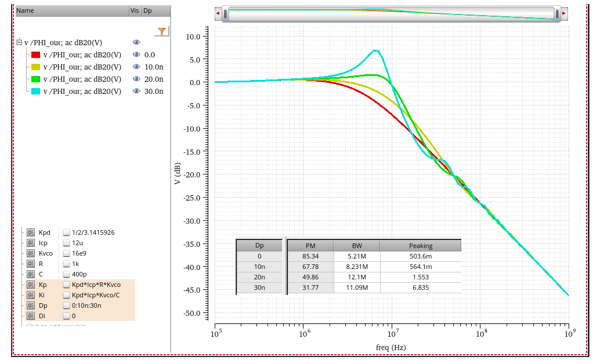Click the Icp variable icon
Image resolution: width=593 pixels, height=364 pixels.
(x=31, y=243)
